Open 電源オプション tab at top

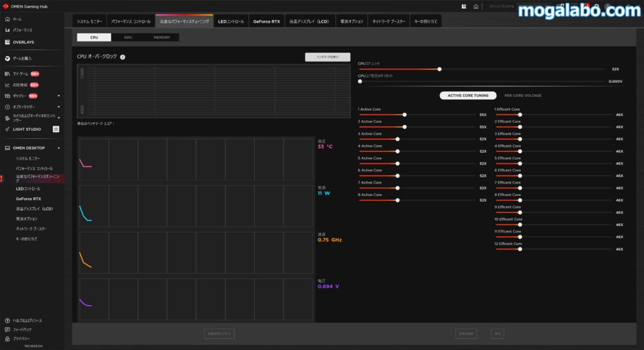coord(352,21)
